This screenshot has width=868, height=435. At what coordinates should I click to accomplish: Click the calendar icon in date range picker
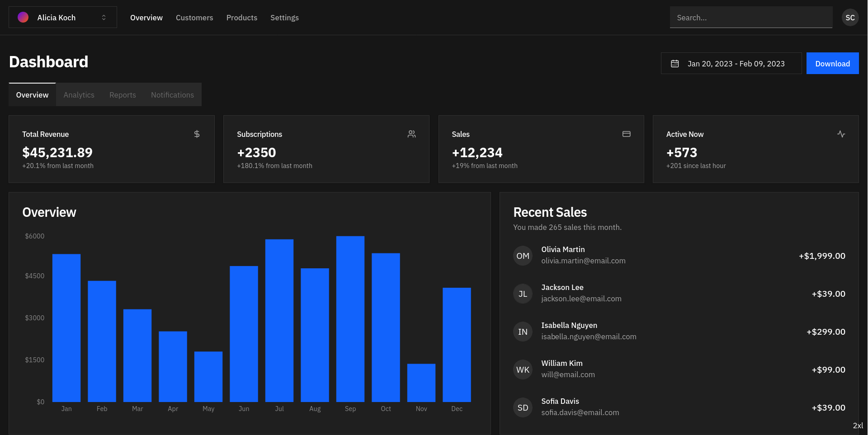click(675, 64)
